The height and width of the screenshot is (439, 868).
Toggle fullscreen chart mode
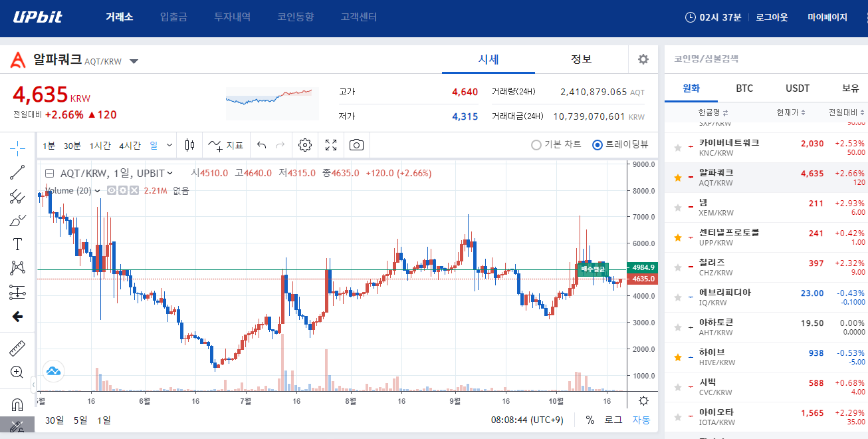tap(331, 145)
